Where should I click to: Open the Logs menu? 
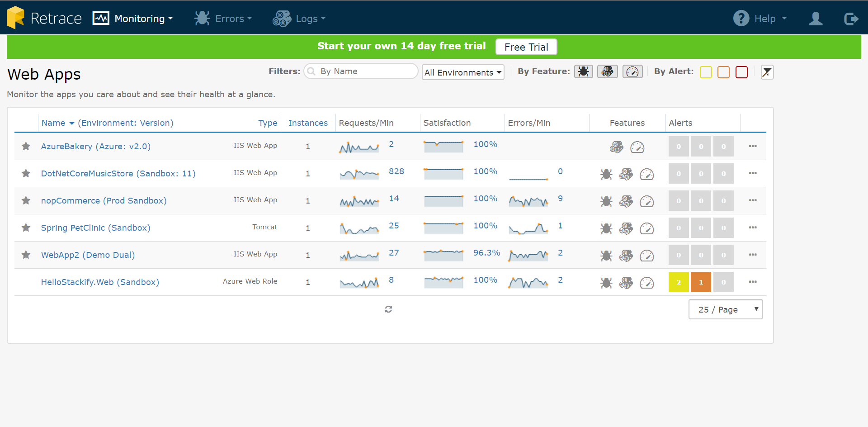point(299,19)
